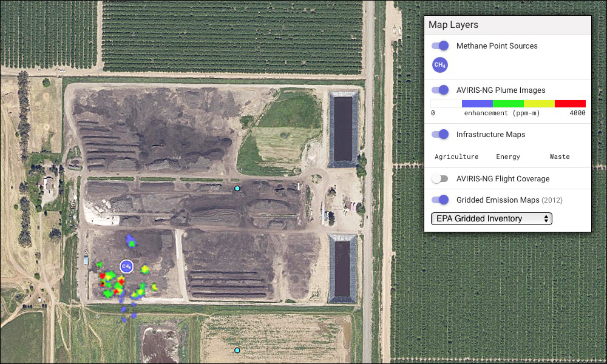Click the cyan infrastructure dot in southern field

click(237, 350)
